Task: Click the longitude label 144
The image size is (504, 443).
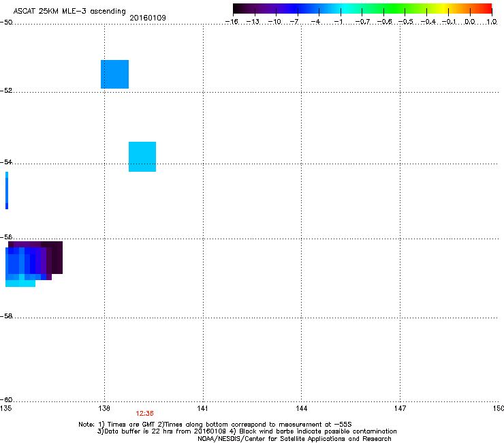Action: click(301, 408)
